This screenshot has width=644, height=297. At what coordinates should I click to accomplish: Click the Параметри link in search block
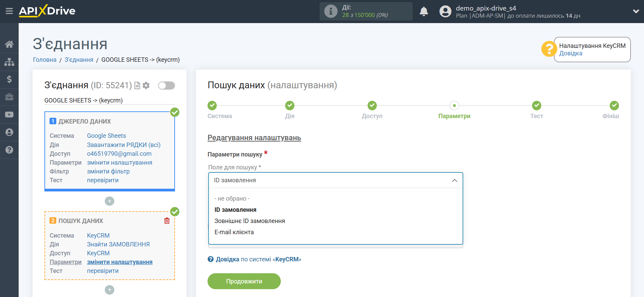coord(66,262)
